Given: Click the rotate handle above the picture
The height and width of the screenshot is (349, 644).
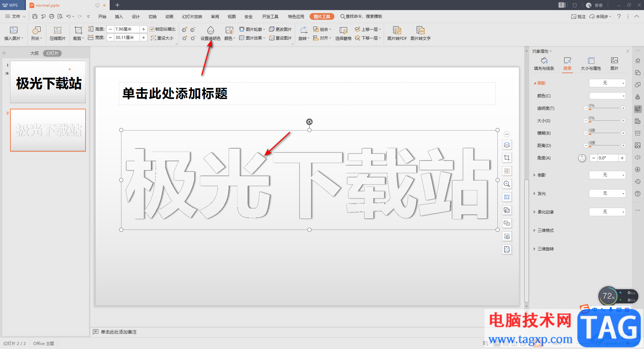Looking at the screenshot, I should click(309, 121).
